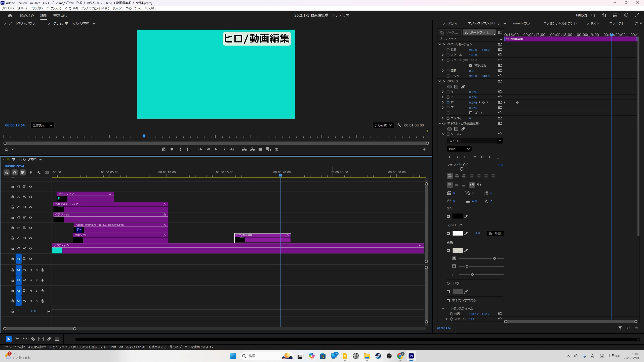
Task: Toggle snapping magnet icon in the timeline
Action: (x=15, y=172)
